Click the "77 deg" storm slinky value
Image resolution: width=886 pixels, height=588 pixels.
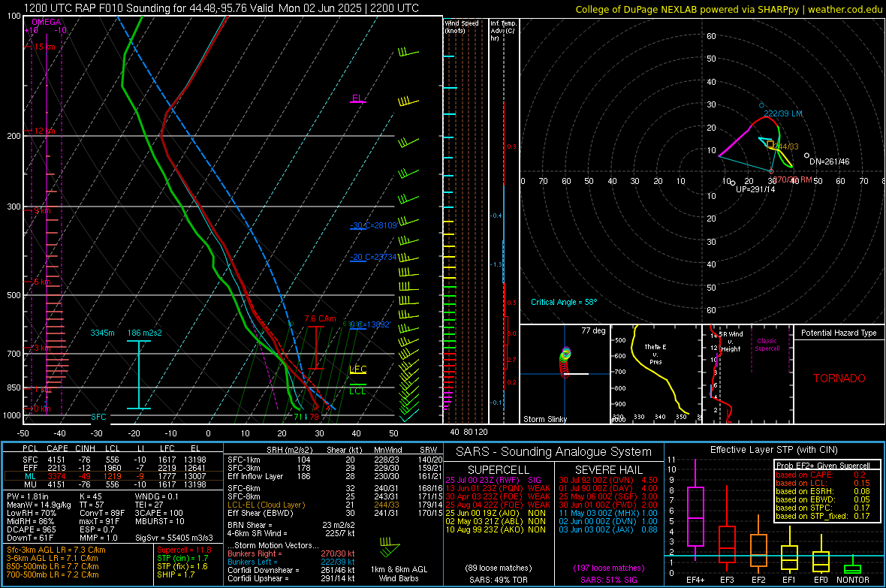pos(593,330)
